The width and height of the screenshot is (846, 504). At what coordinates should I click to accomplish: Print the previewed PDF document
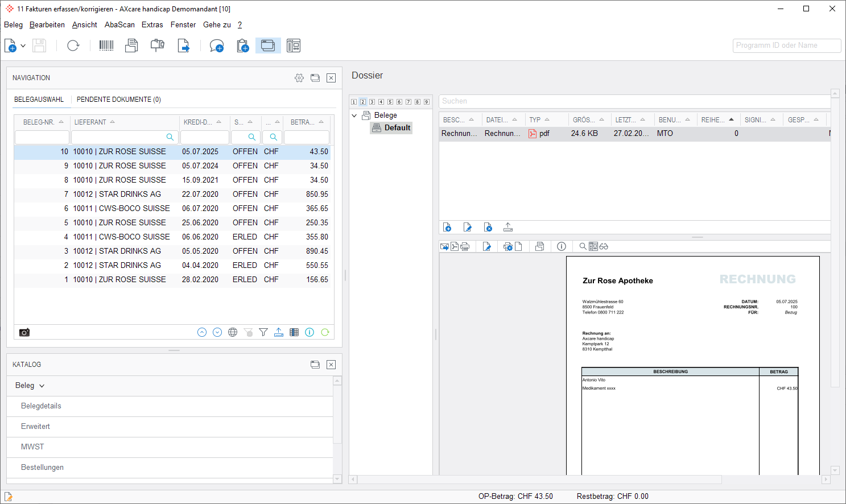pos(465,246)
